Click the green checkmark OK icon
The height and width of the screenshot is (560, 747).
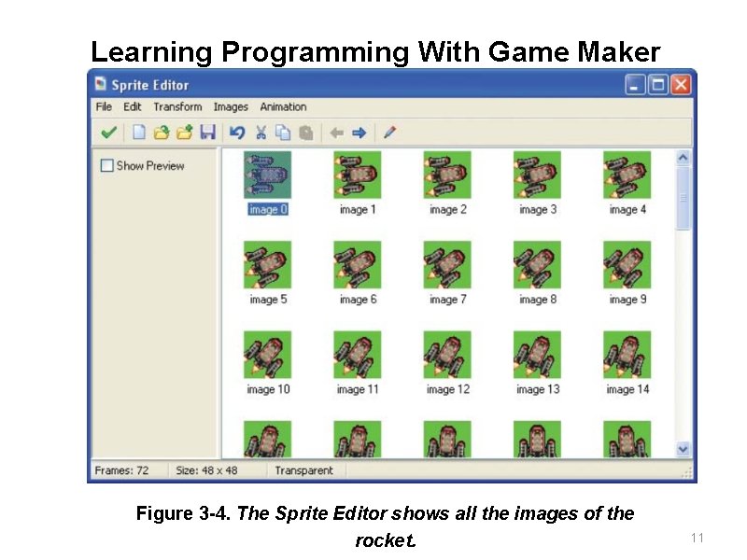(x=109, y=132)
